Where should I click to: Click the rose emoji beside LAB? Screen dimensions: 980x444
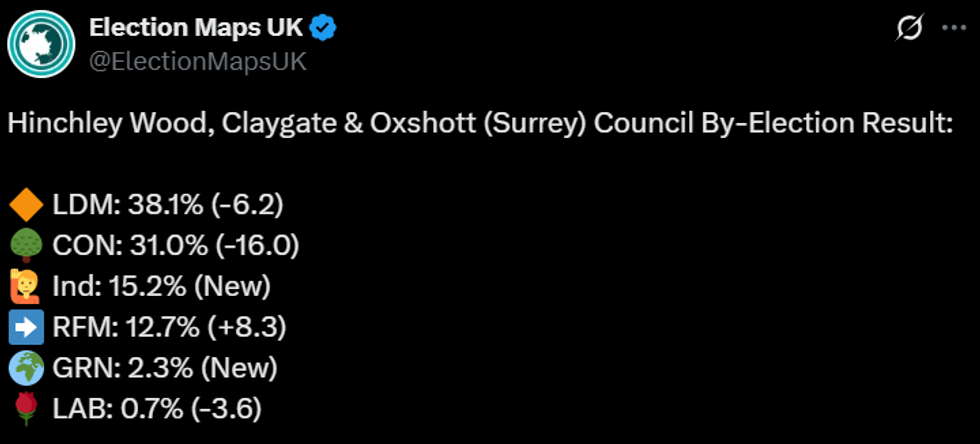point(23,408)
